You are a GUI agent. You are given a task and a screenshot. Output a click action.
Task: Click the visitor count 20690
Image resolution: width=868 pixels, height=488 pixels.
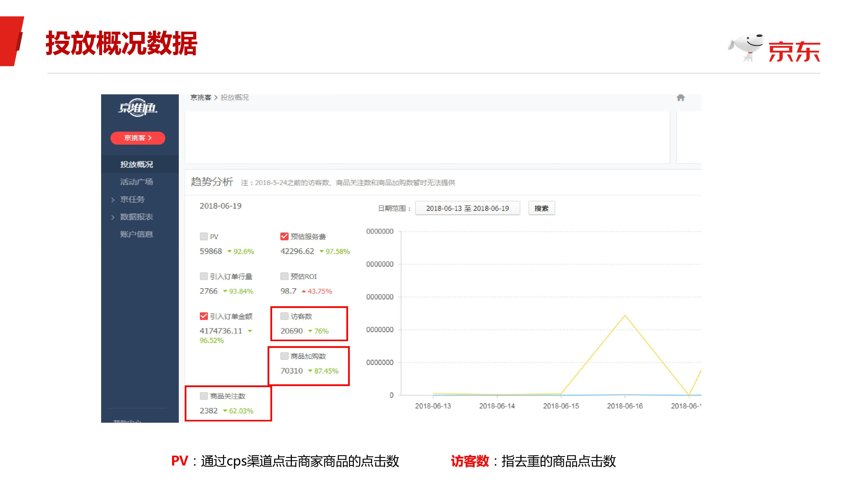pos(291,331)
